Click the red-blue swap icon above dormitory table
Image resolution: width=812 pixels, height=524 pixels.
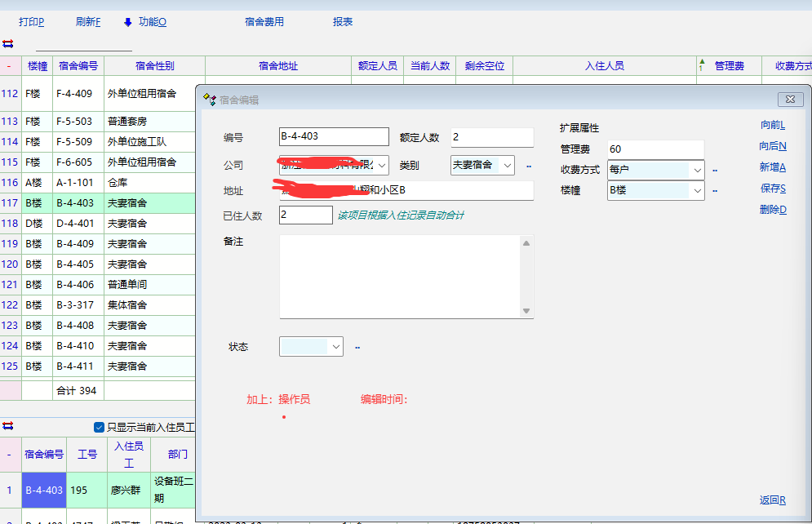click(x=8, y=43)
